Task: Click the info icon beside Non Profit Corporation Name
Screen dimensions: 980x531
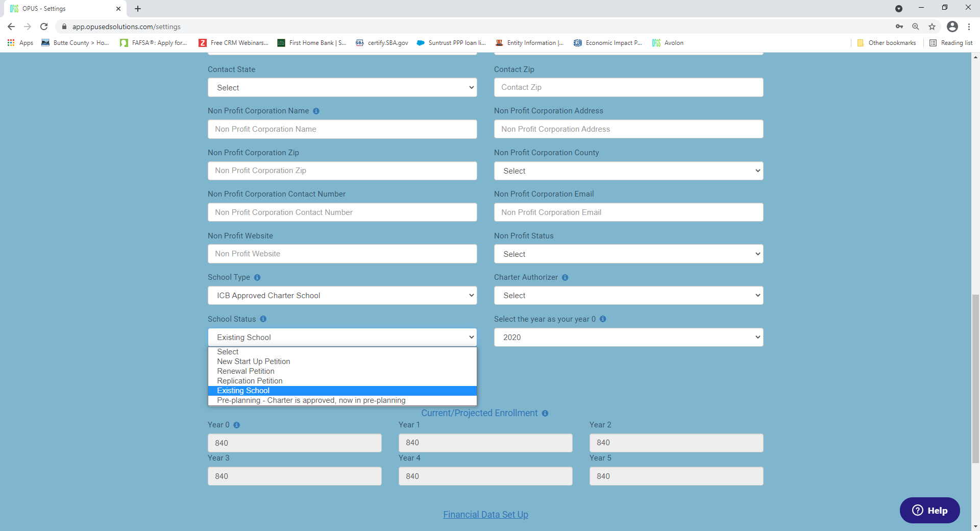Action: click(x=316, y=111)
